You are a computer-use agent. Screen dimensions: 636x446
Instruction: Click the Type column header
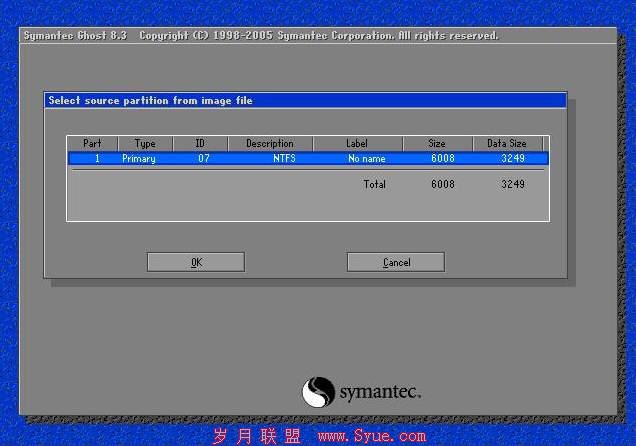(x=145, y=144)
